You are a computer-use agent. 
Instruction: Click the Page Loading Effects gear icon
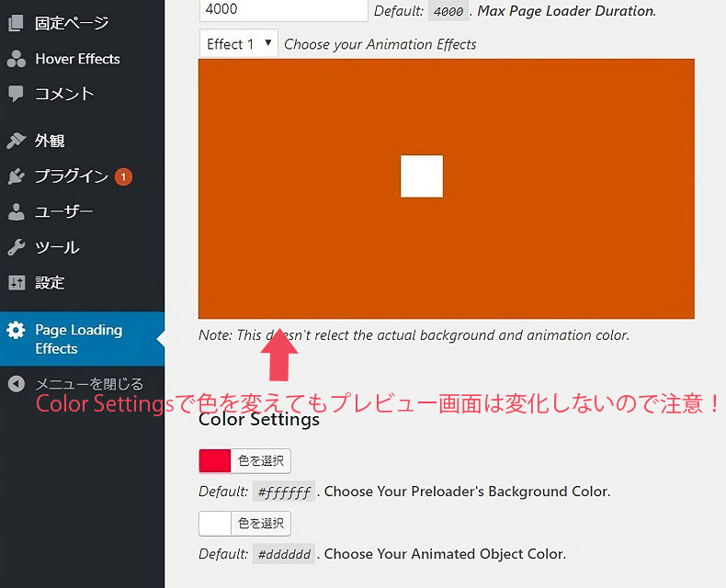coord(17,330)
